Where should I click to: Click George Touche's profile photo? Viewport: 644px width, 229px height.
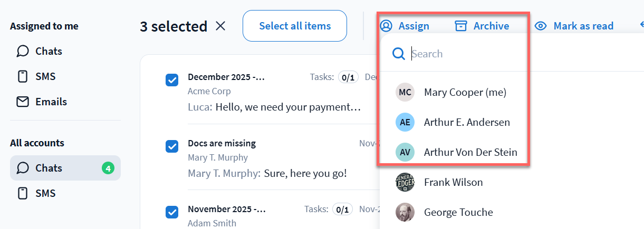[x=405, y=212]
